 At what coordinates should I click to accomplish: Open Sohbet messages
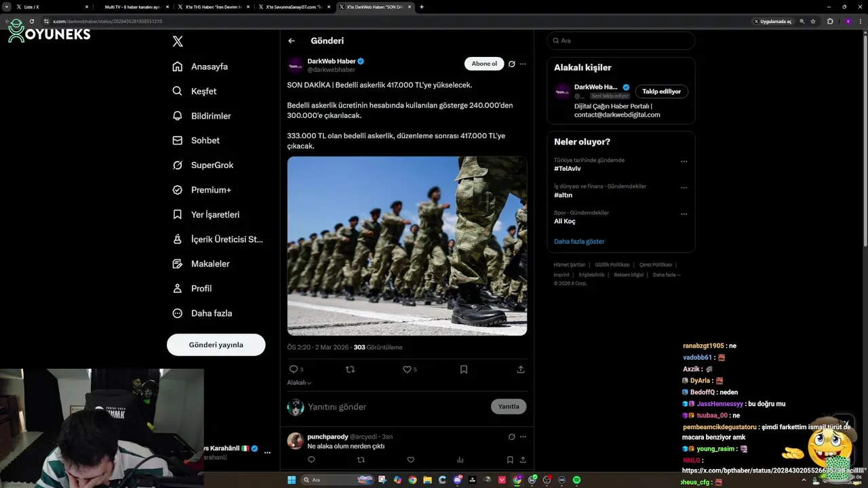tap(196, 140)
